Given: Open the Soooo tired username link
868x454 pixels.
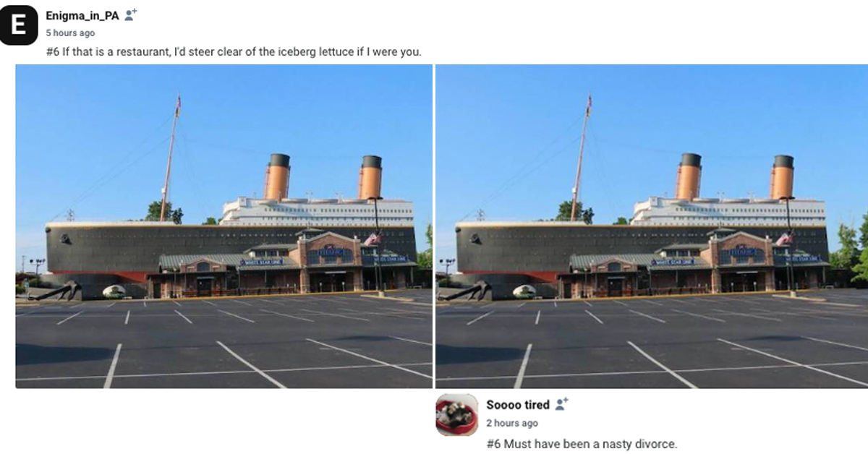Looking at the screenshot, I should (517, 405).
